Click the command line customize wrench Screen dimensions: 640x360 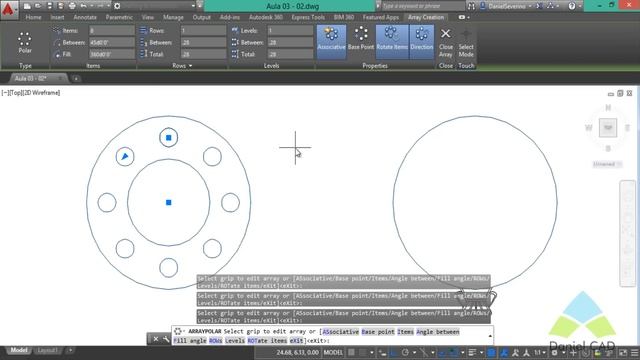coord(166,339)
